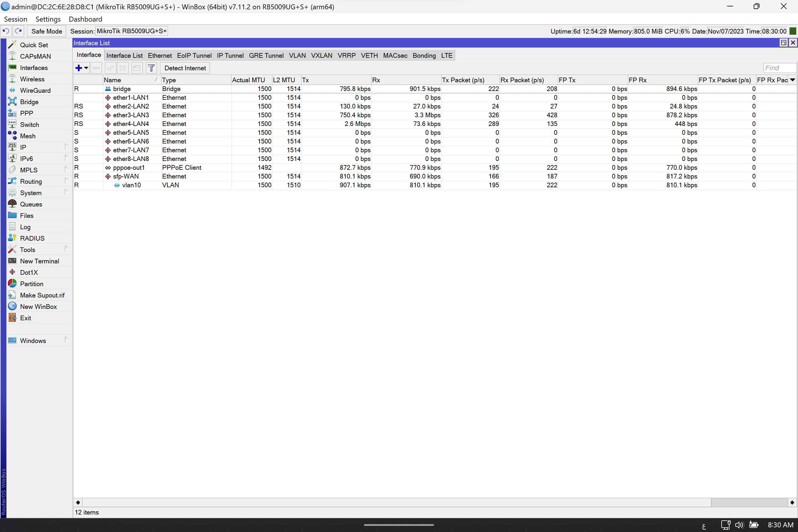Open the Dashboard menu
Image resolution: width=798 pixels, height=532 pixels.
(x=85, y=19)
